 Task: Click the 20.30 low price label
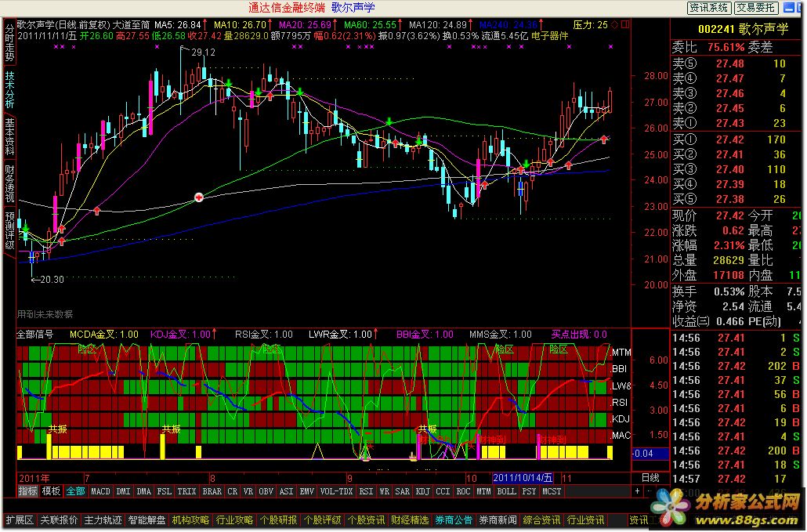[x=51, y=280]
